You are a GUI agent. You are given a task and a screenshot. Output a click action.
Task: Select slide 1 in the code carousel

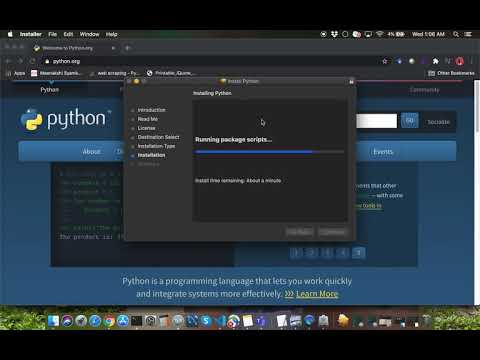(x=296, y=253)
